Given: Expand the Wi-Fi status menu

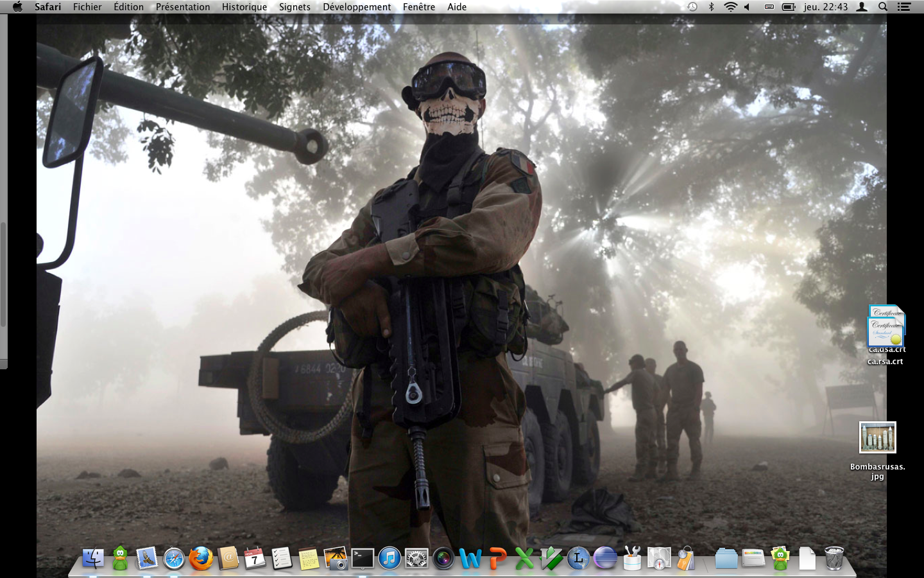Looking at the screenshot, I should [730, 7].
